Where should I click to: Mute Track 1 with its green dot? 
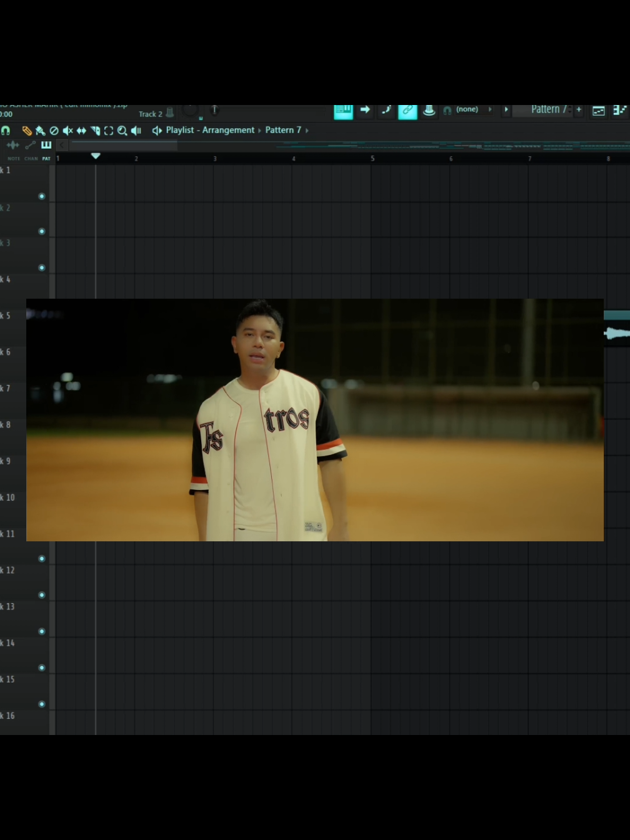click(42, 196)
